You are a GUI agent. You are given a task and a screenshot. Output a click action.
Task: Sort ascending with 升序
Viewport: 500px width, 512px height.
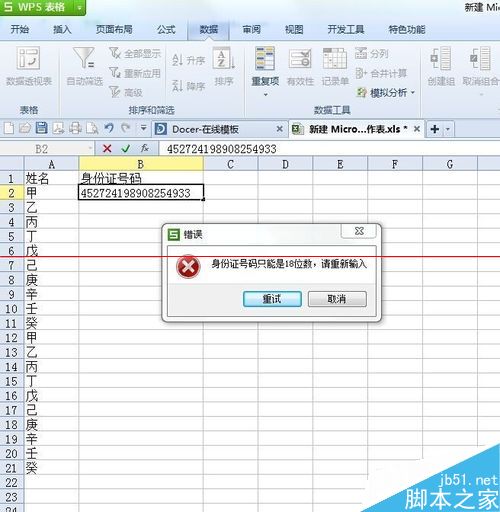pyautogui.click(x=189, y=60)
